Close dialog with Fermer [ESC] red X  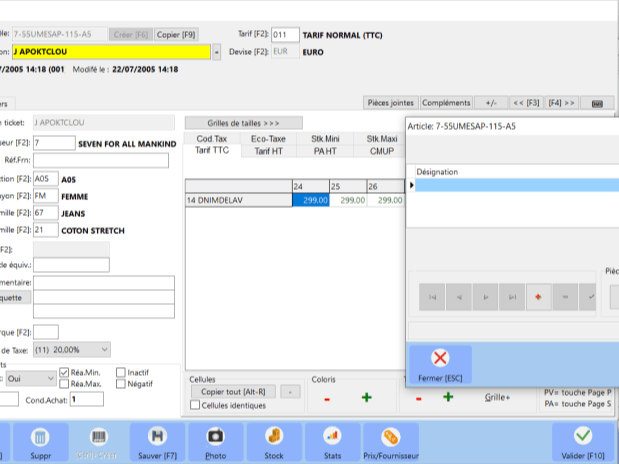click(440, 364)
